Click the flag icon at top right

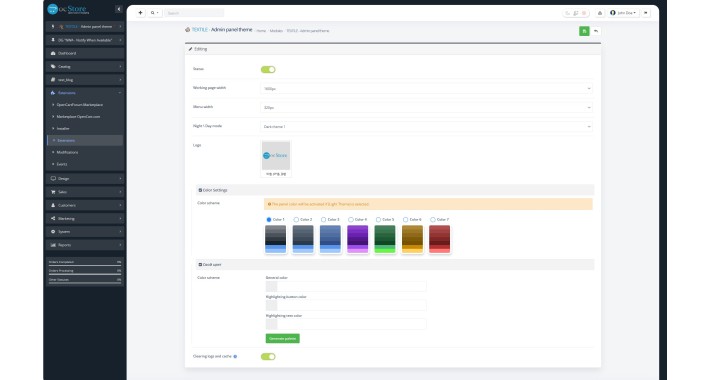(646, 13)
